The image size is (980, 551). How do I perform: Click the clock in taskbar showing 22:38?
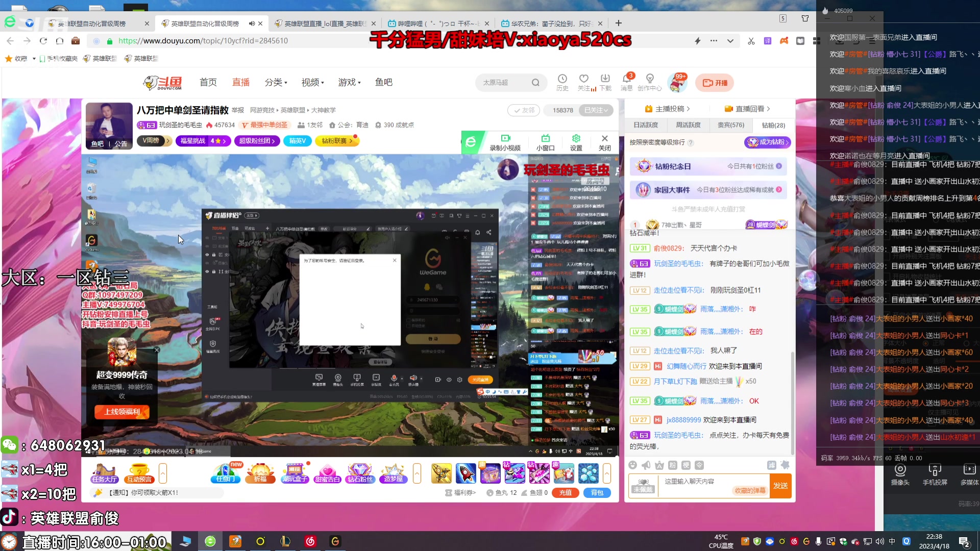934,541
